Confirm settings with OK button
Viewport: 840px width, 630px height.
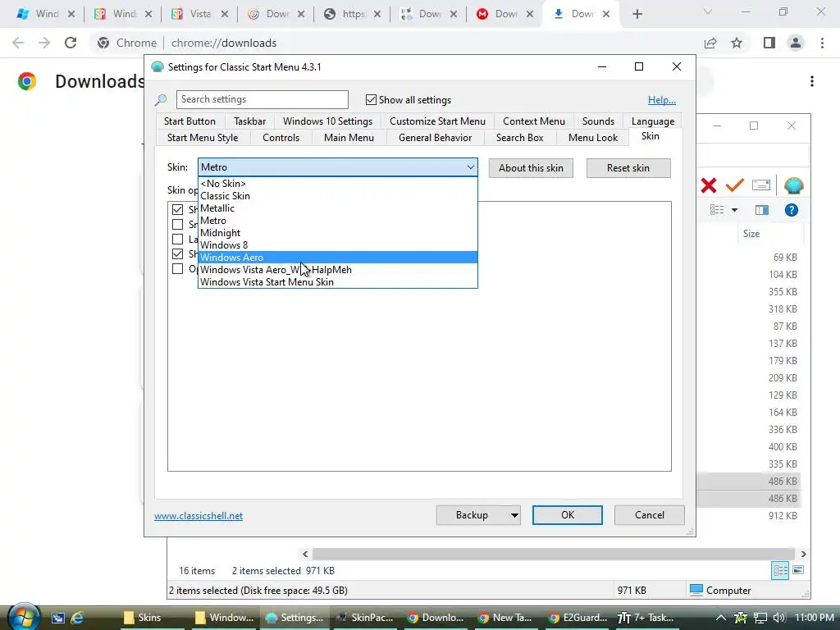click(568, 515)
